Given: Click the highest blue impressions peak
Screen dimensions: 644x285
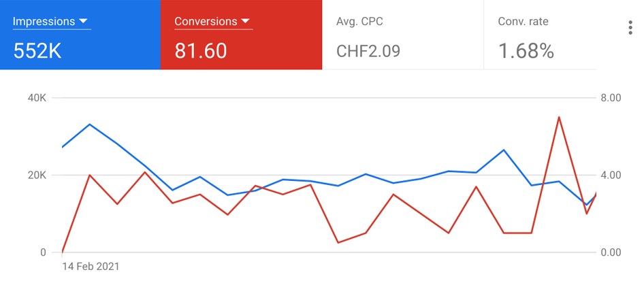Looking at the screenshot, I should (x=90, y=124).
